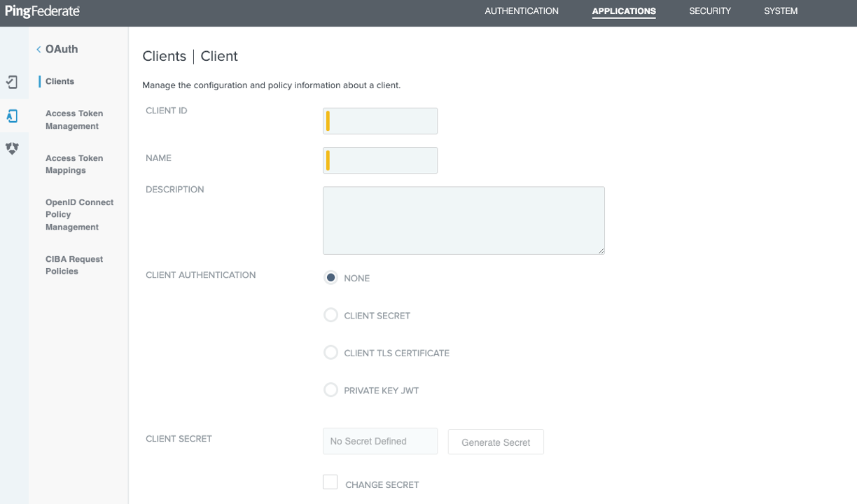Select the NONE client authentication option

330,277
